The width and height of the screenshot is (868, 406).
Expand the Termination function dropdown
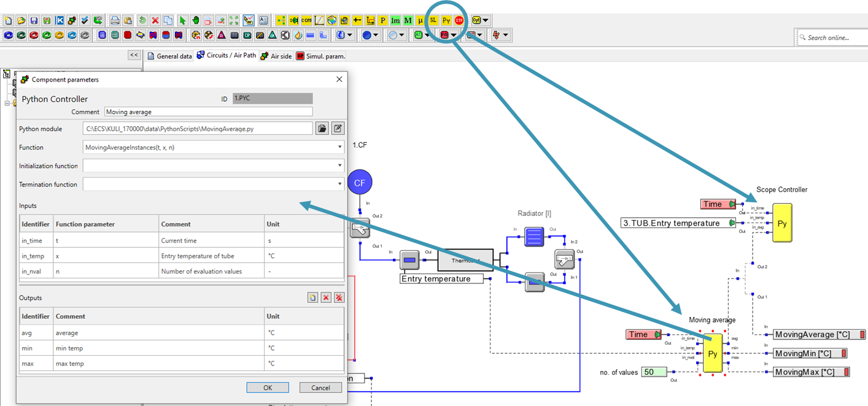[x=339, y=184]
